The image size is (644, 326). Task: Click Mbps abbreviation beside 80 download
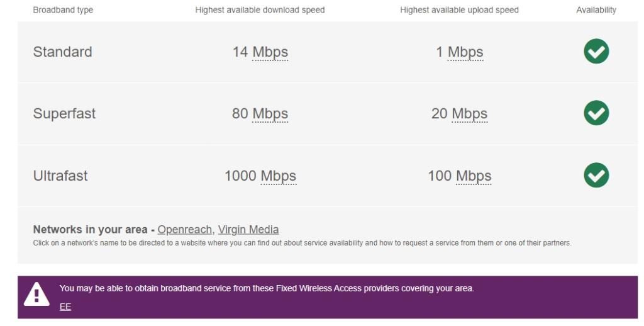(x=270, y=114)
